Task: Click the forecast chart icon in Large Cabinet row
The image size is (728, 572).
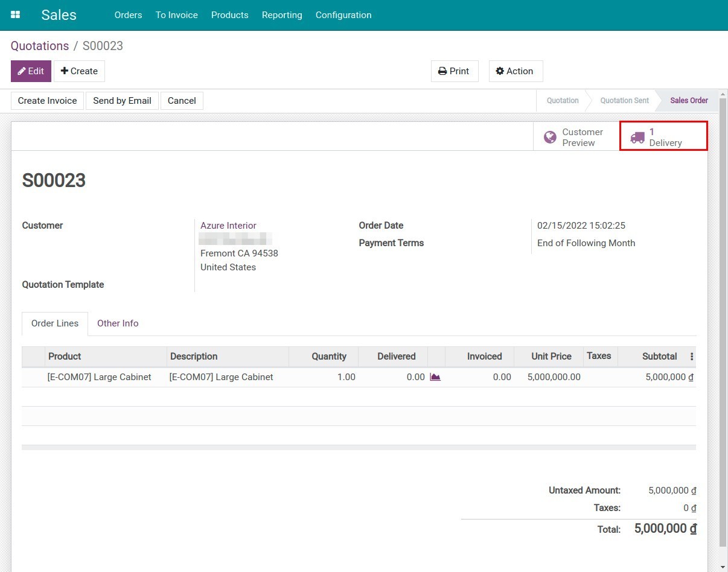Action: point(435,377)
